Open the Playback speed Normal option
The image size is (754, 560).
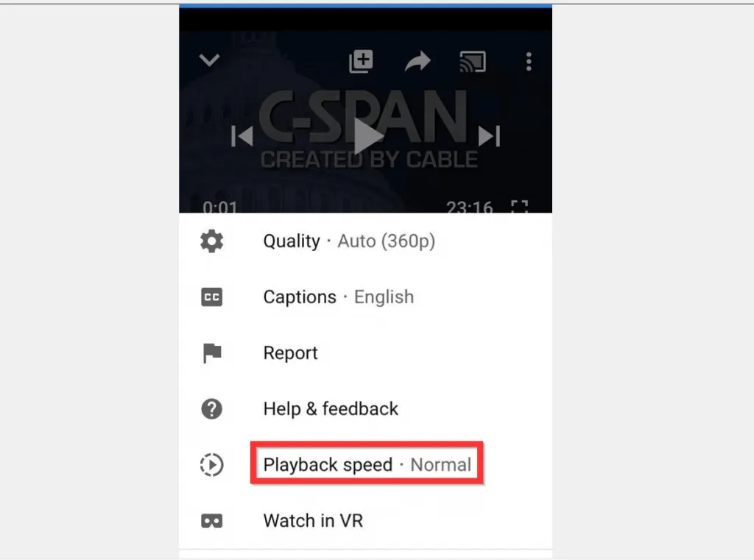coord(367,464)
